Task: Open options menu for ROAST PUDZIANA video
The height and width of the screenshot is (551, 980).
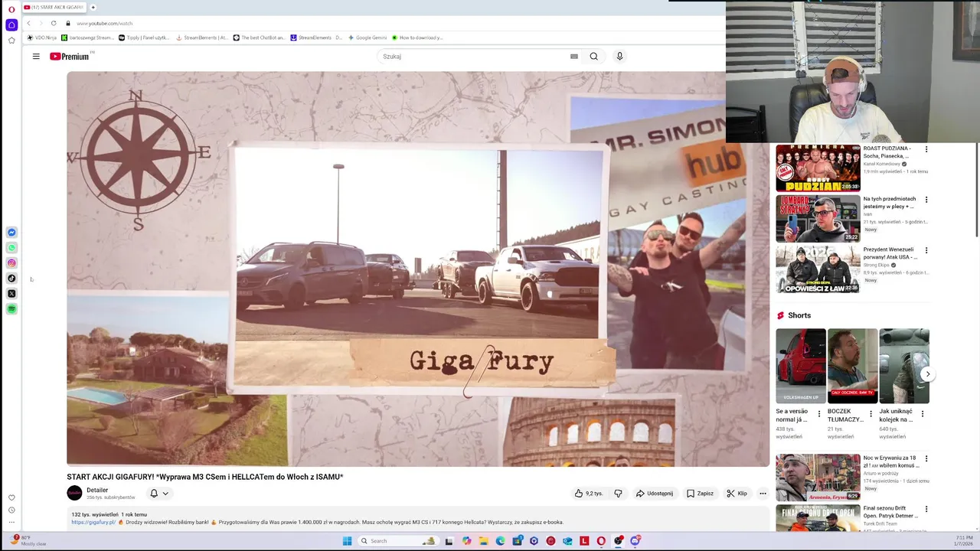Action: point(926,149)
